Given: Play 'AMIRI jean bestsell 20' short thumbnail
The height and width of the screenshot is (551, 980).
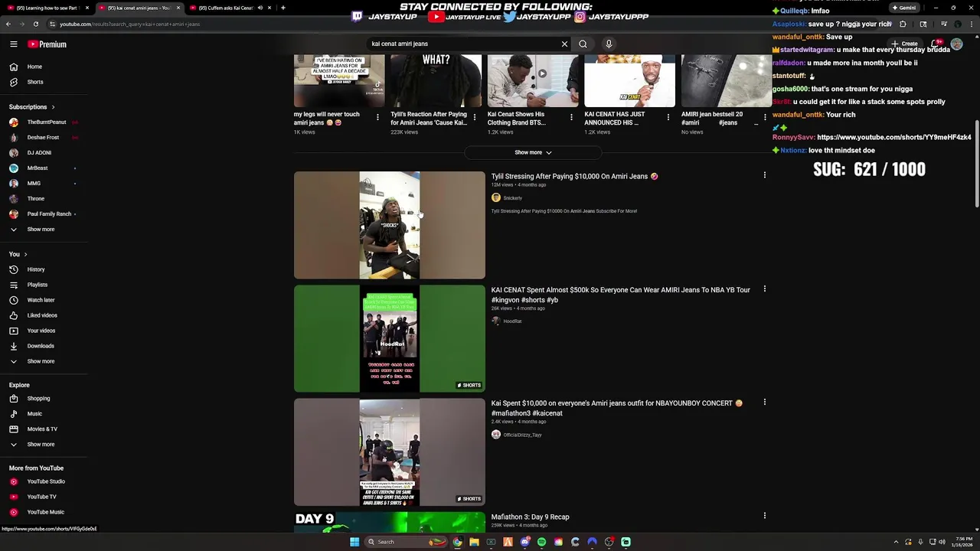Looking at the screenshot, I should click(x=727, y=81).
